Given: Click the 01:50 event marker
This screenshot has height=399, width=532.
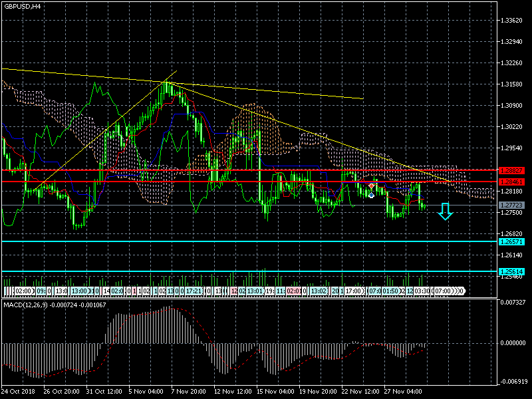Looking at the screenshot, I should point(390,291).
